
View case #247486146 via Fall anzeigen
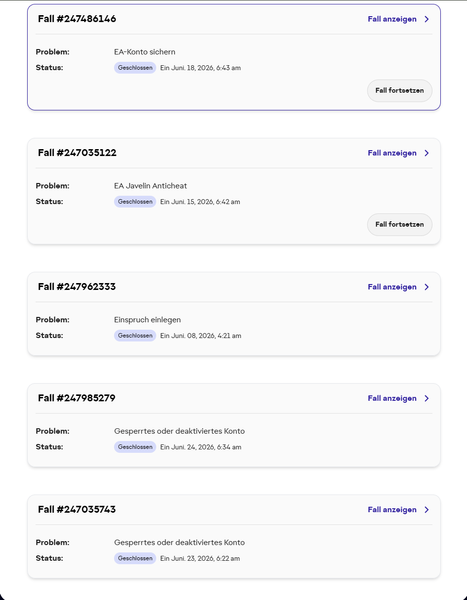point(392,19)
